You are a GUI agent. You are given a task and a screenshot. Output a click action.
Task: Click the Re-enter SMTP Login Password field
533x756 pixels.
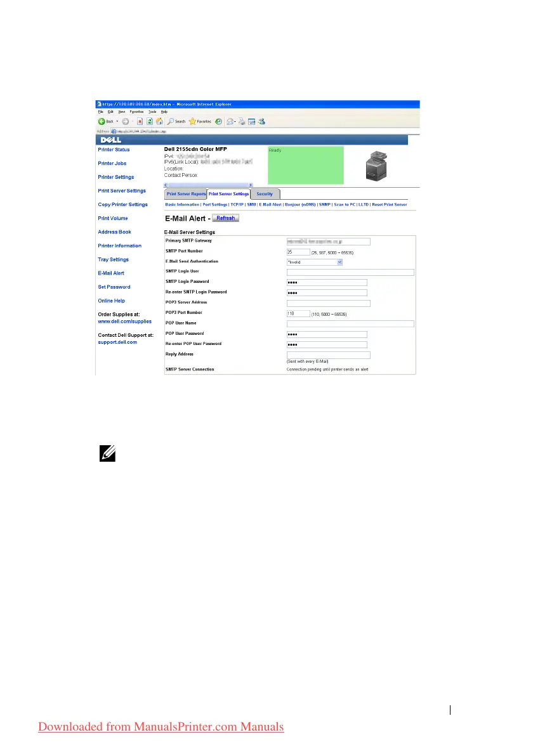coord(327,293)
